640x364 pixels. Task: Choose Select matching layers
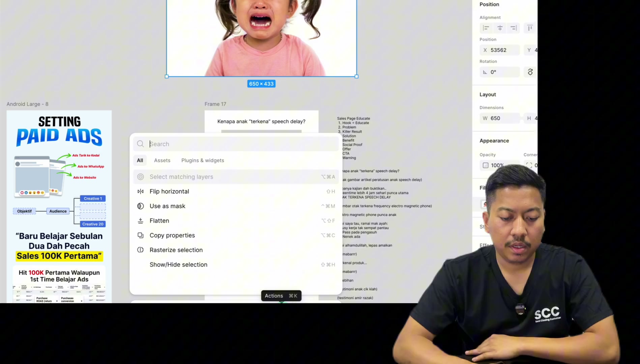click(x=236, y=177)
